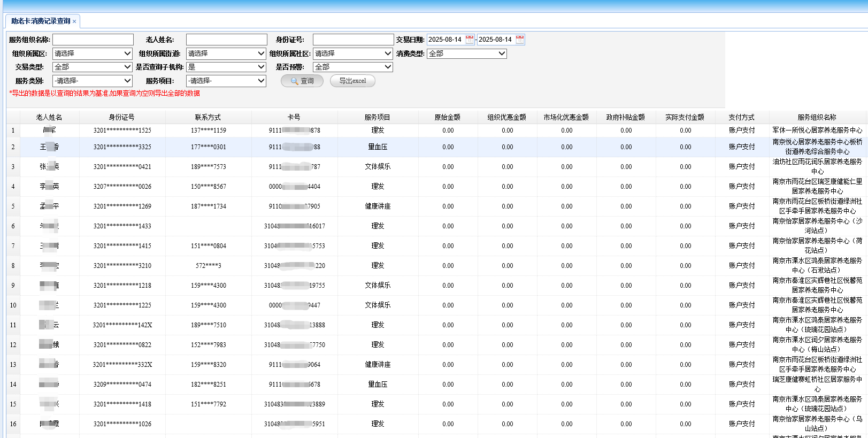Close the 助老卡消费记录查询 tab
The height and width of the screenshot is (438, 868).
74,21
